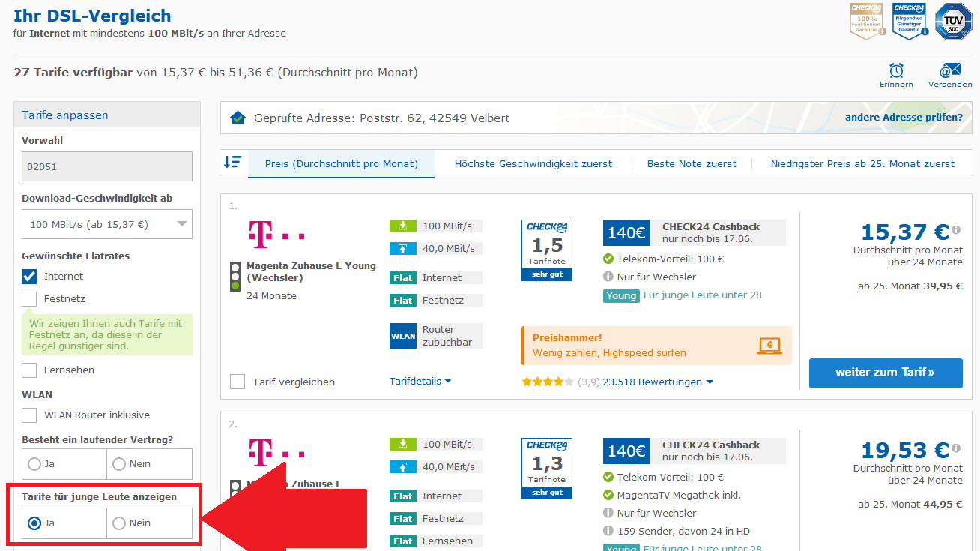Click the laptop euro icon in Preishammer banner
This screenshot has width=980, height=551.
(769, 346)
